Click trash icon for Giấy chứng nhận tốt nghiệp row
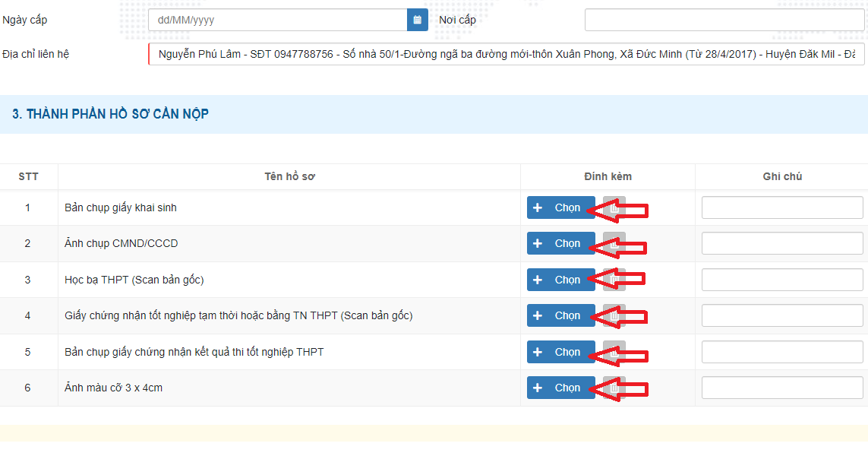This screenshot has height=456, width=868. pos(614,316)
